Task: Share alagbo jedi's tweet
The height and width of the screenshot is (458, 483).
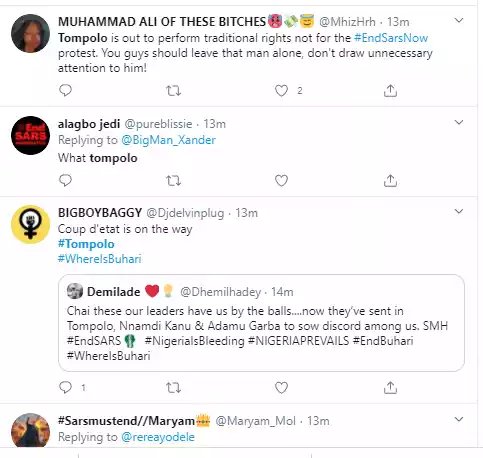Action: coord(390,180)
